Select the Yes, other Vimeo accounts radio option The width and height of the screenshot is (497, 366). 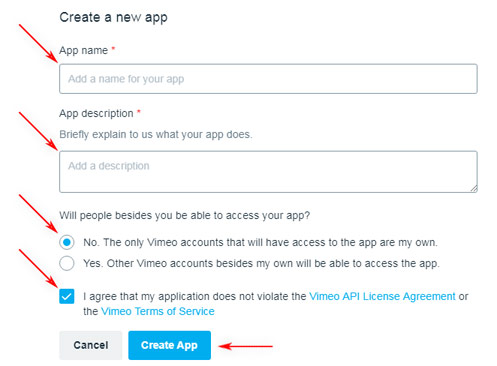[67, 263]
